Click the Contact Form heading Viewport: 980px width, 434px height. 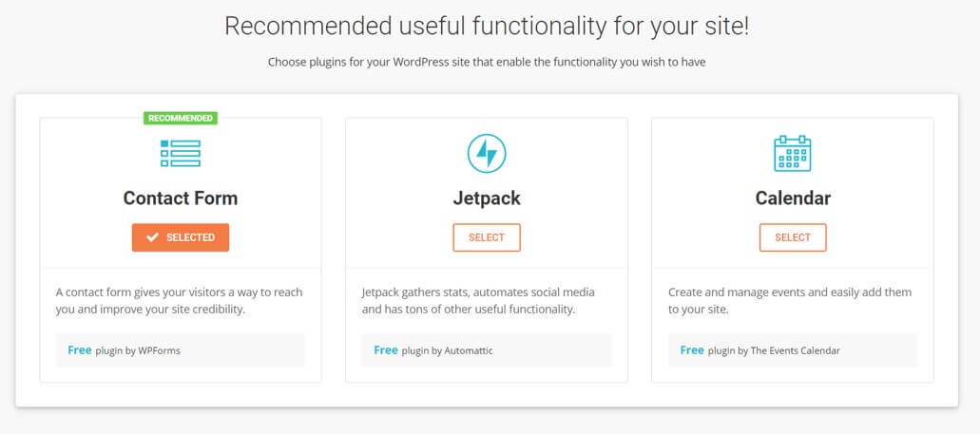(x=181, y=198)
